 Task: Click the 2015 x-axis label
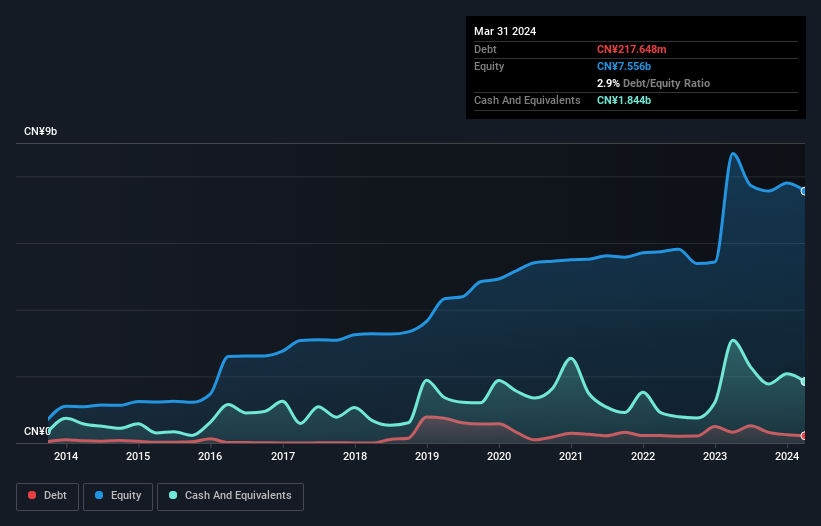(x=138, y=456)
